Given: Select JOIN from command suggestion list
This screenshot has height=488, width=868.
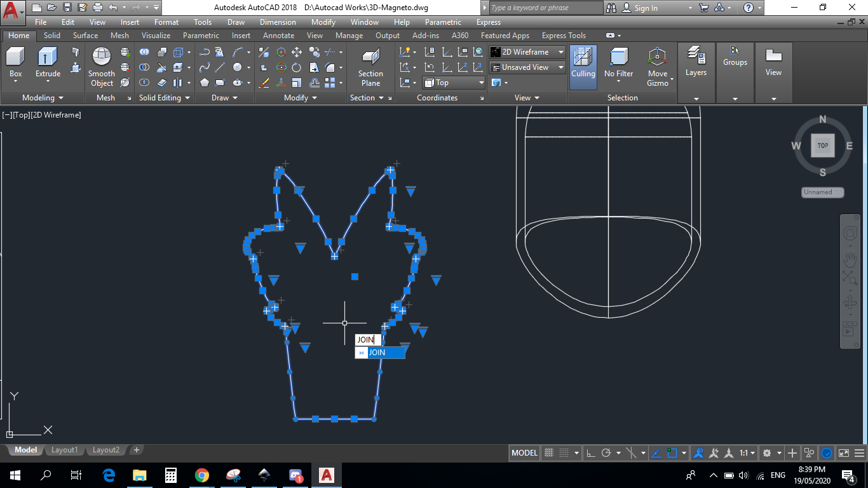Looking at the screenshot, I should click(380, 353).
